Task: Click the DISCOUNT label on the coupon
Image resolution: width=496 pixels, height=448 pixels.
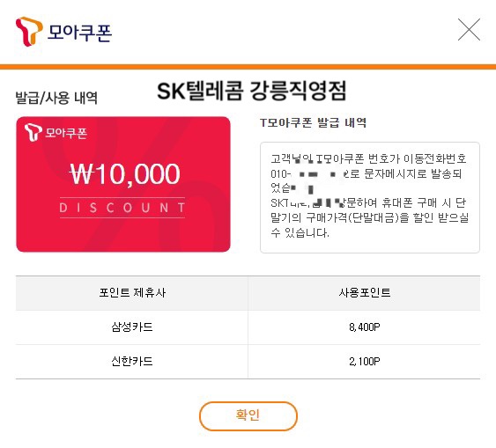Action: (x=122, y=208)
